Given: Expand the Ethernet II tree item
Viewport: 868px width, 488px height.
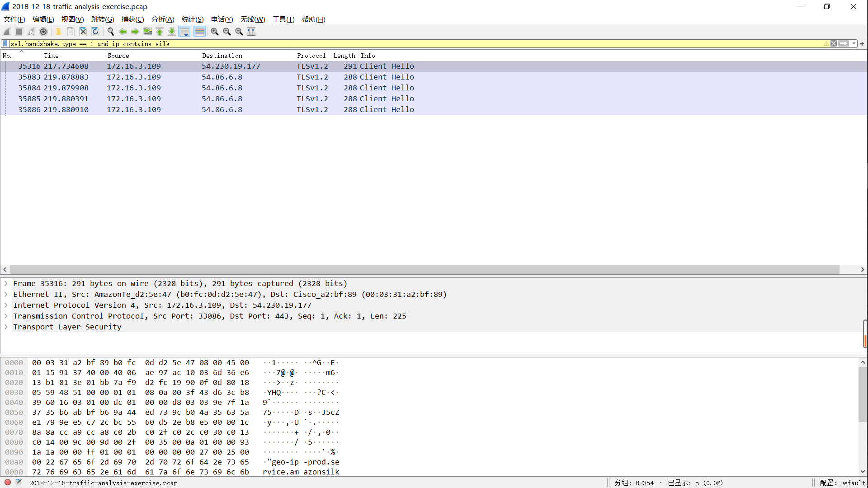Looking at the screenshot, I should tap(6, 295).
